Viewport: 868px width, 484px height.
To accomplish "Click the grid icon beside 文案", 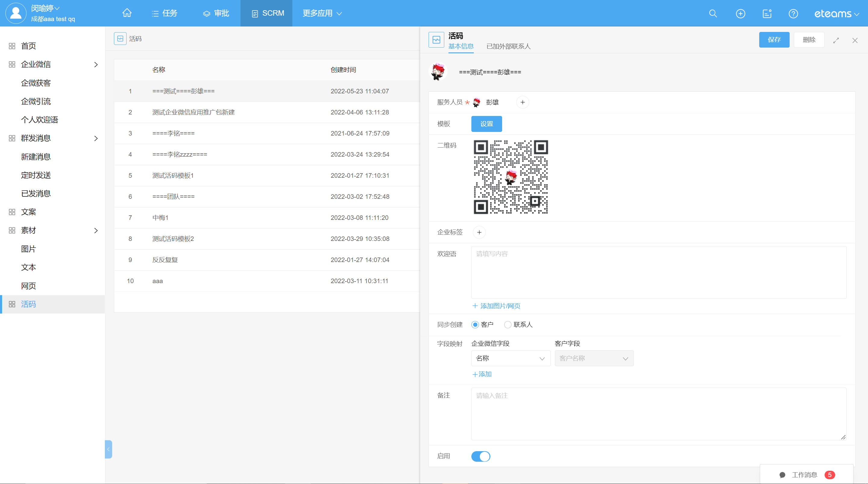I will click(12, 212).
